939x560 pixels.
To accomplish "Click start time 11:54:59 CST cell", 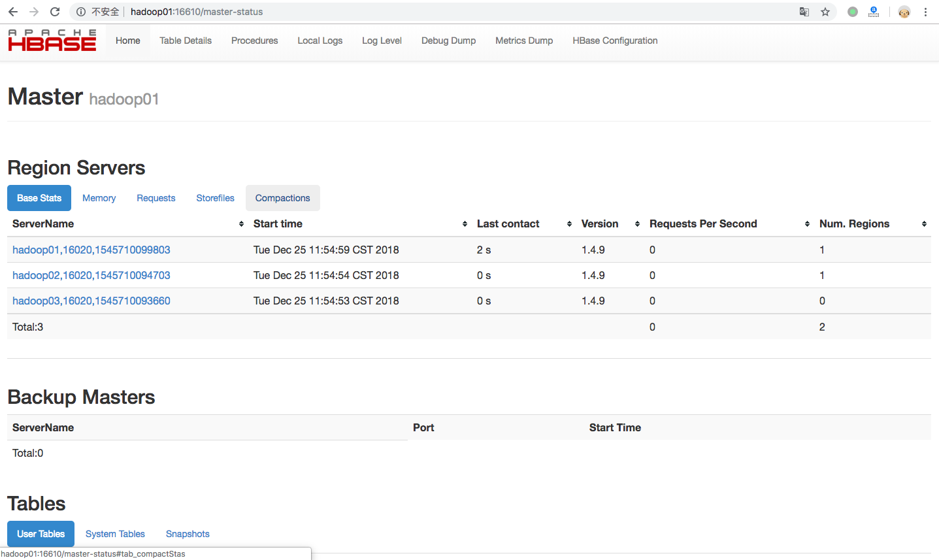I will [326, 250].
